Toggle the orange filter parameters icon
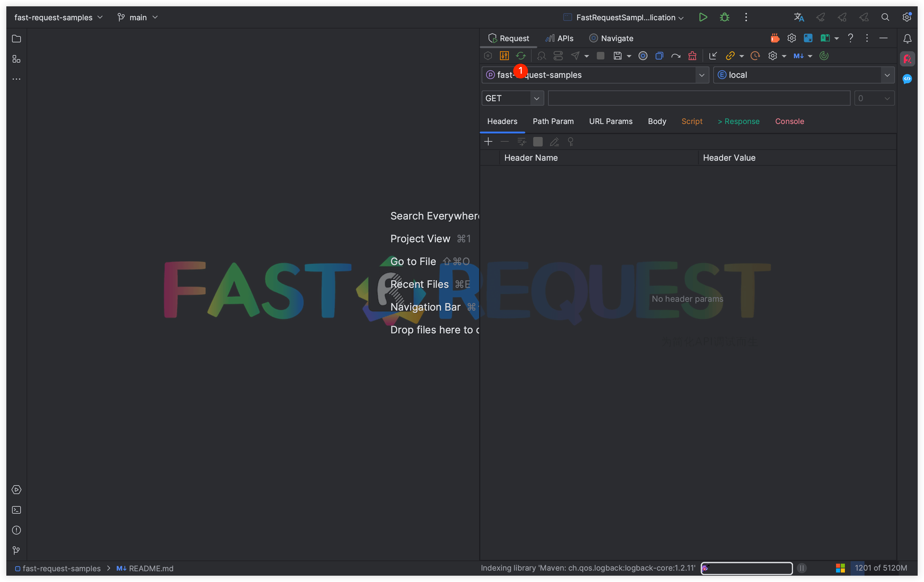The height and width of the screenshot is (582, 924). pyautogui.click(x=505, y=56)
